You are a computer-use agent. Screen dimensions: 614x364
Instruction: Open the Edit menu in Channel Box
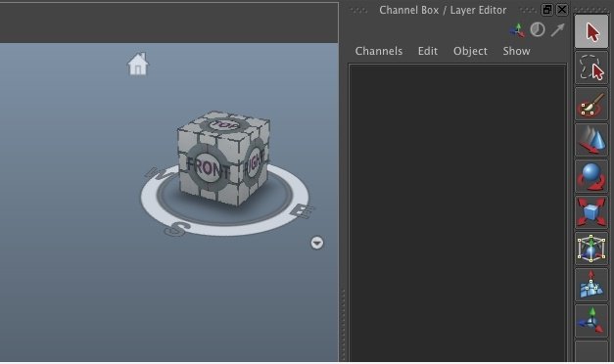[428, 51]
